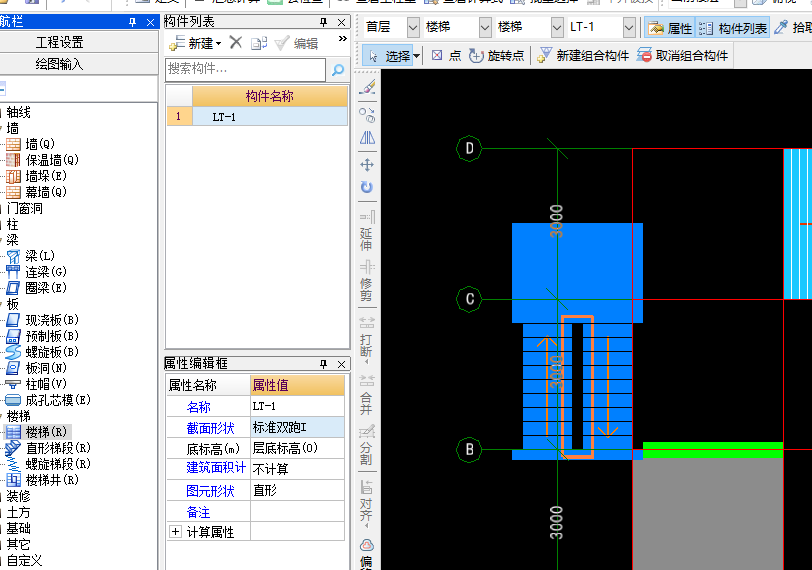This screenshot has height=570, width=812.
Task: Click the 编辑 button in component list
Action: 297,43
